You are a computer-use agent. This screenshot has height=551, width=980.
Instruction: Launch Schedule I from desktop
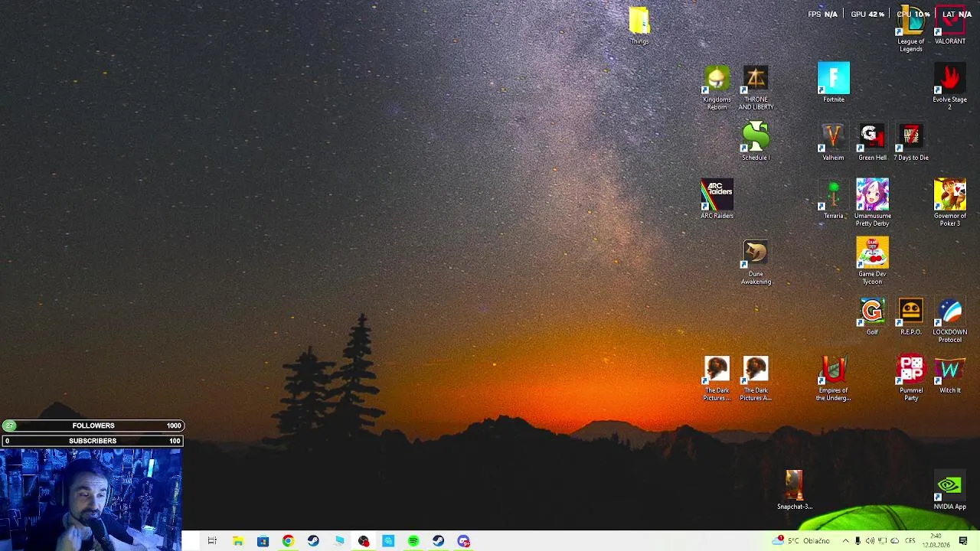(x=756, y=142)
